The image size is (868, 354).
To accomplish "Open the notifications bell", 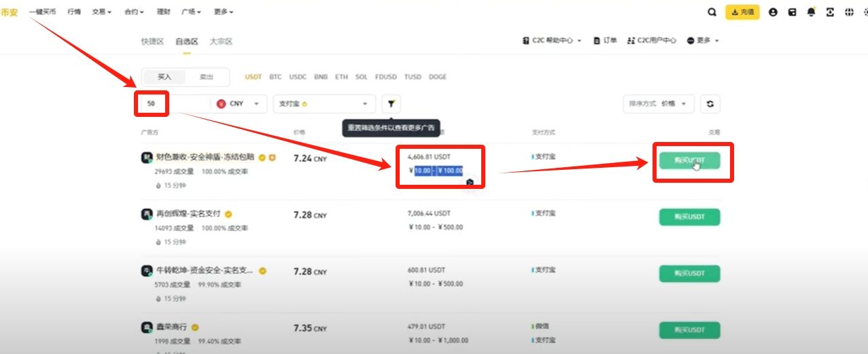I will [811, 12].
